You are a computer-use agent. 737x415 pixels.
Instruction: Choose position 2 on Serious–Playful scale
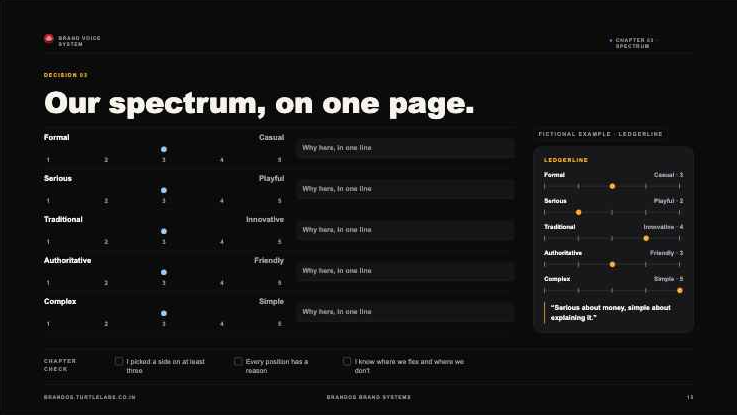(106, 201)
